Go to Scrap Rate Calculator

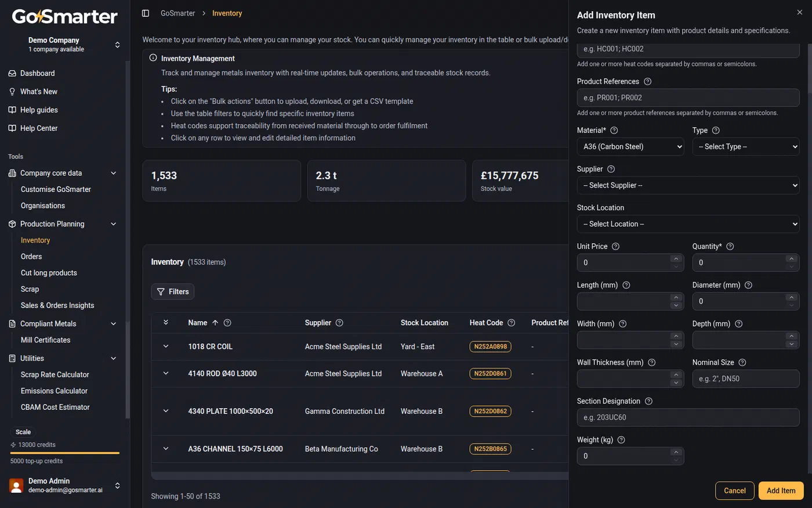[x=55, y=375]
